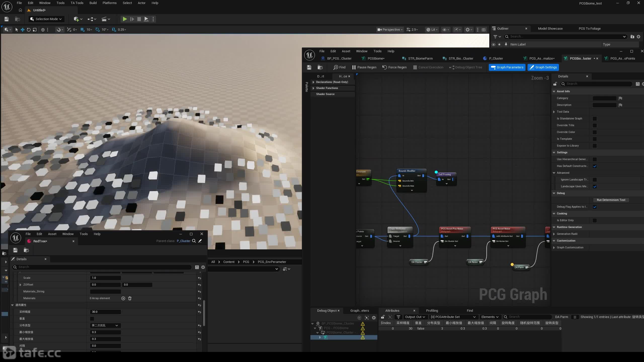The image size is (644, 362).
Task: Toggle Override Color checkbox
Action: tap(595, 132)
